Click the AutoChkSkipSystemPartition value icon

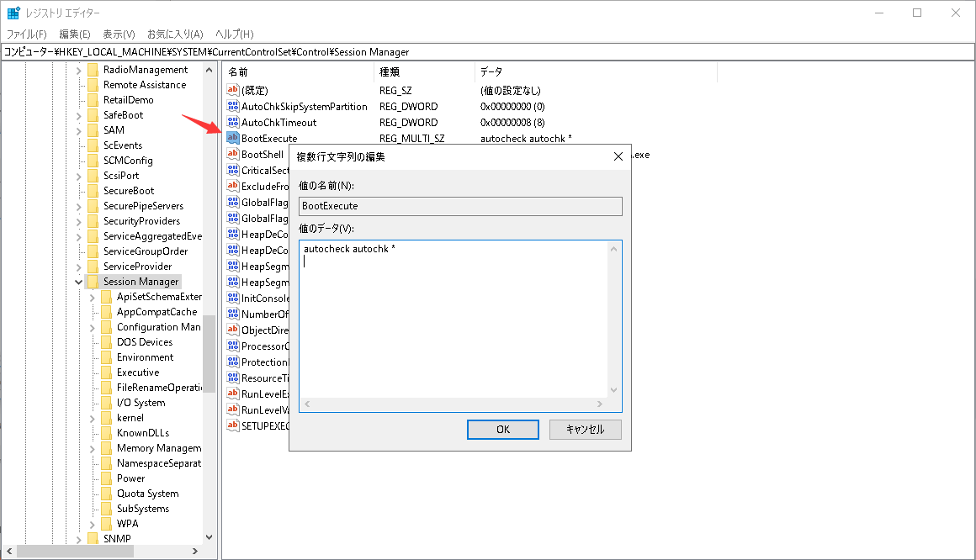[x=233, y=107]
